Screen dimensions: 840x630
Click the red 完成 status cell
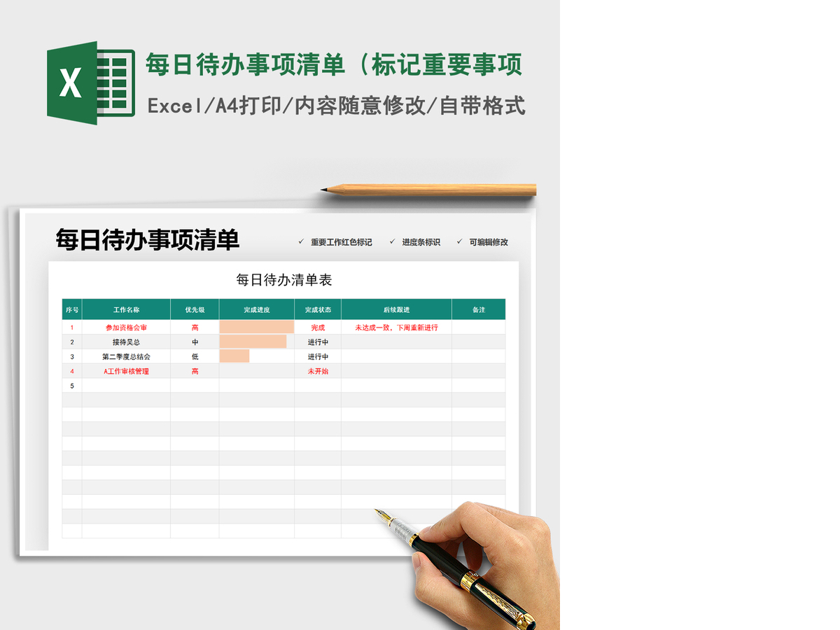[x=318, y=328]
